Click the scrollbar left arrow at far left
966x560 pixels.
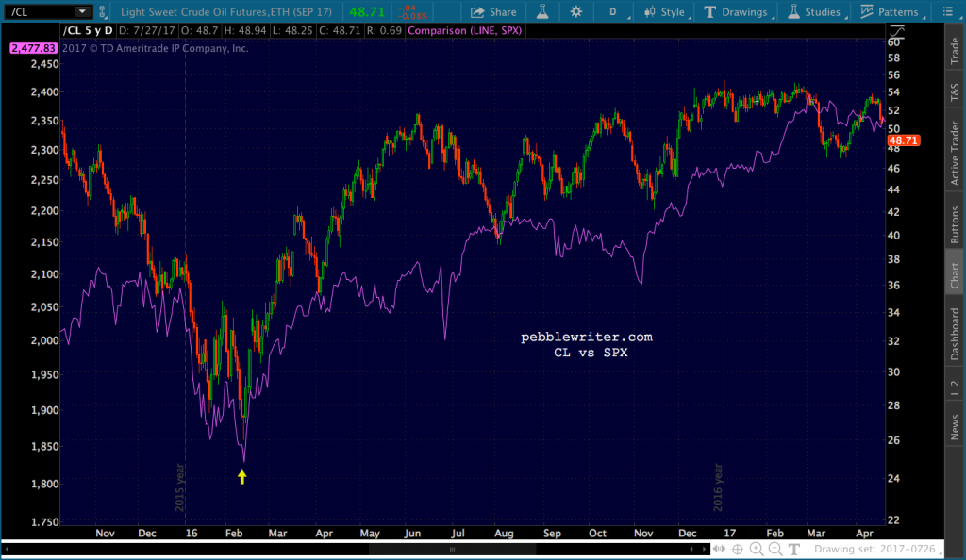[7, 549]
